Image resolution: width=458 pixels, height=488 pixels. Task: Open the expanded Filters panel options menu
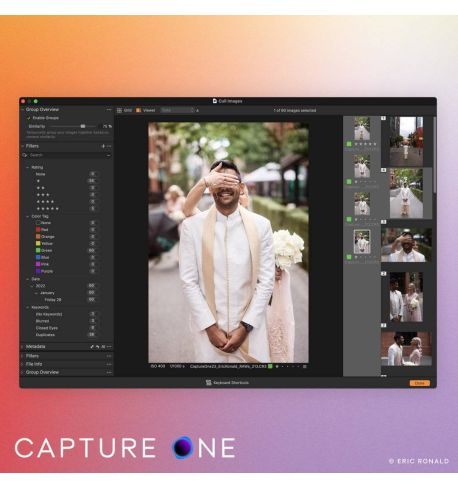(x=109, y=146)
